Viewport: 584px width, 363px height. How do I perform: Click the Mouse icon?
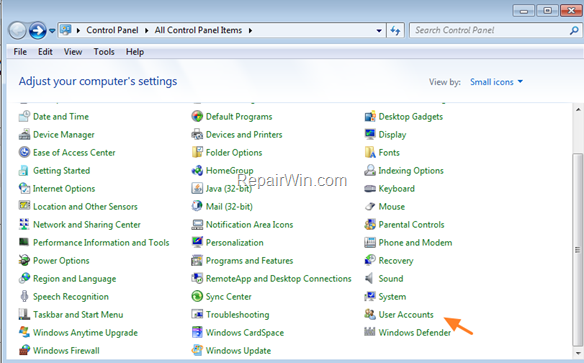370,206
